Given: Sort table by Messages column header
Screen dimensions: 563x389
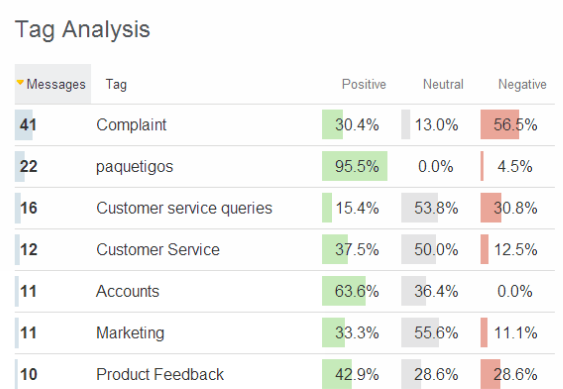Looking at the screenshot, I should click(53, 84).
